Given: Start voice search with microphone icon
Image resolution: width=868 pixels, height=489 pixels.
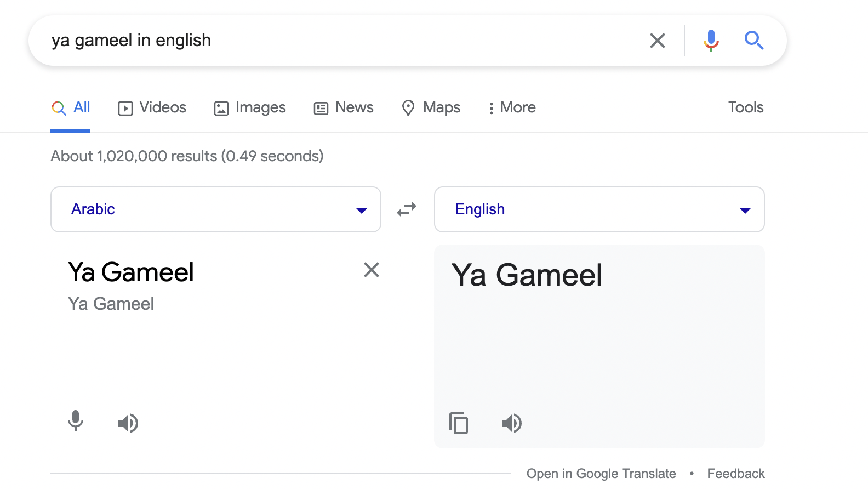Looking at the screenshot, I should pyautogui.click(x=711, y=41).
